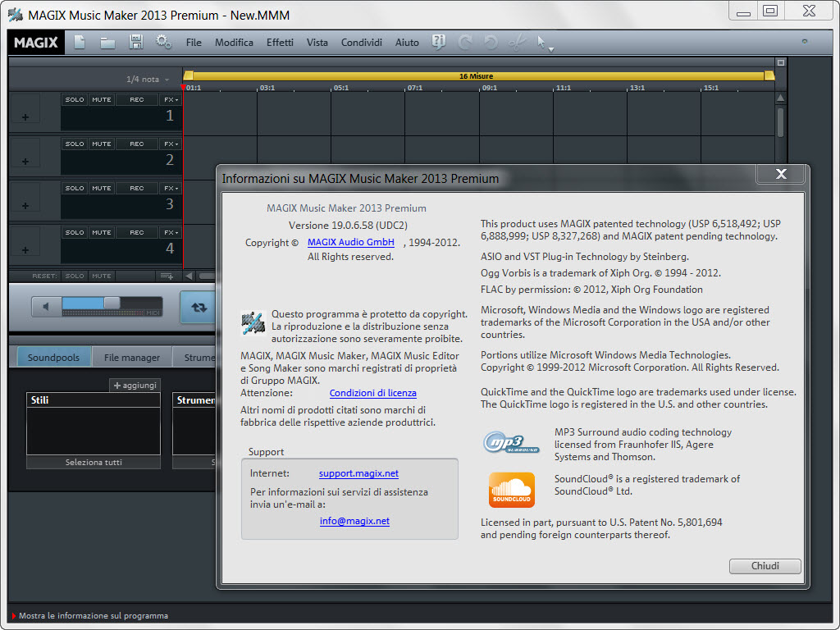
Task: Open MAGIX Audio GmbH link
Action: pos(351,242)
